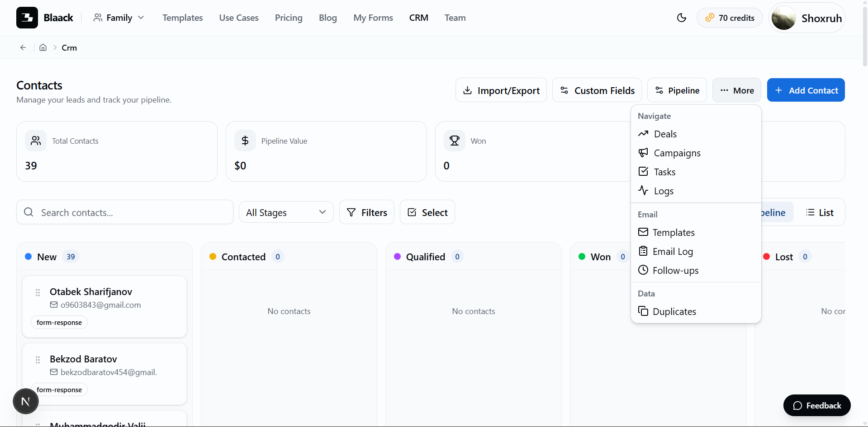Focus the Search contacts field

pyautogui.click(x=125, y=212)
